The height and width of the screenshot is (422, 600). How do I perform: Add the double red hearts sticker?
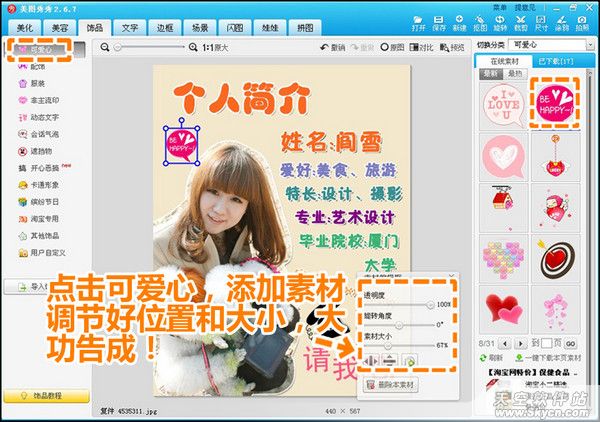tap(503, 308)
